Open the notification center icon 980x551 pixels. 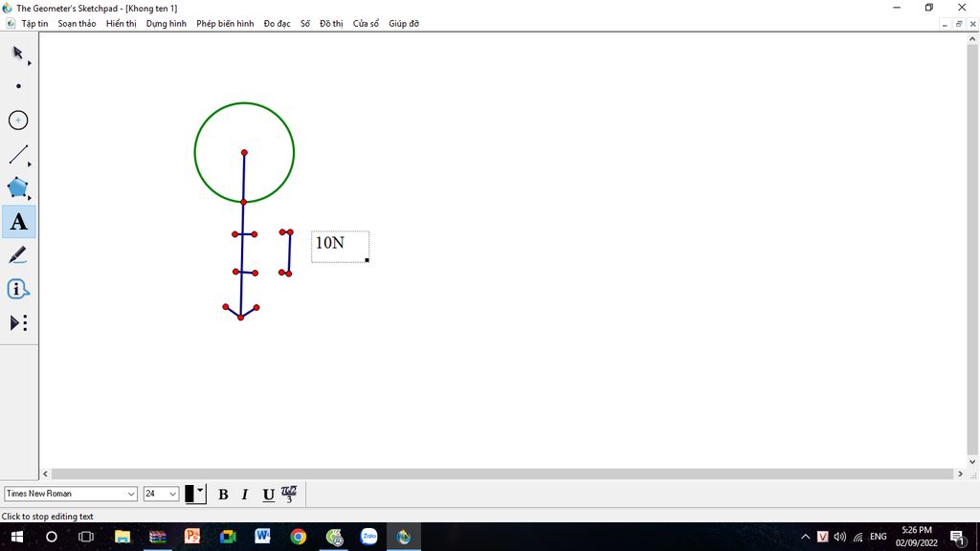957,538
